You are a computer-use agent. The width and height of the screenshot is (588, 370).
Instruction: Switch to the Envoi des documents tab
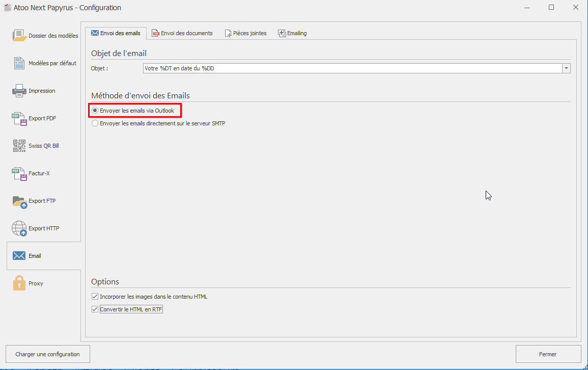coord(182,33)
